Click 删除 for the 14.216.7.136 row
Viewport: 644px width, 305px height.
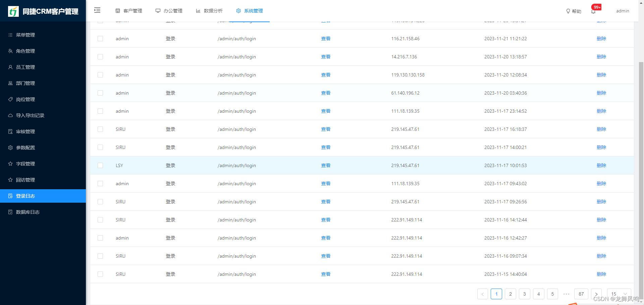[601, 57]
